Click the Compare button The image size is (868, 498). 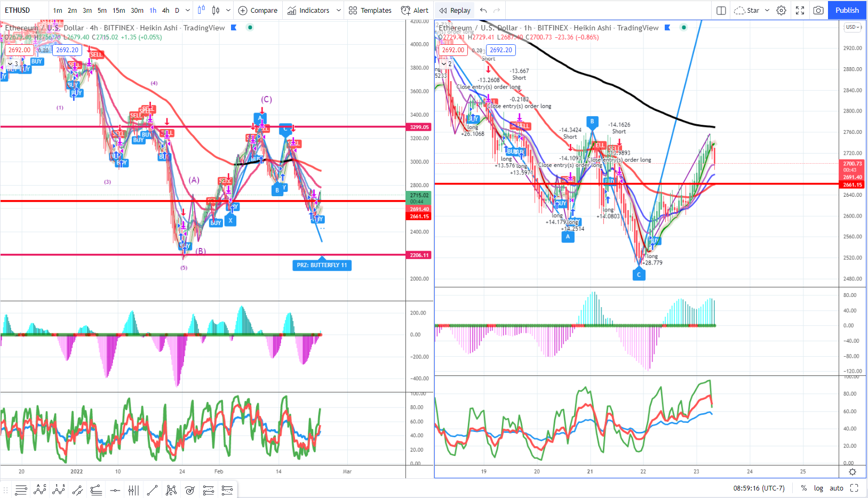click(x=258, y=10)
